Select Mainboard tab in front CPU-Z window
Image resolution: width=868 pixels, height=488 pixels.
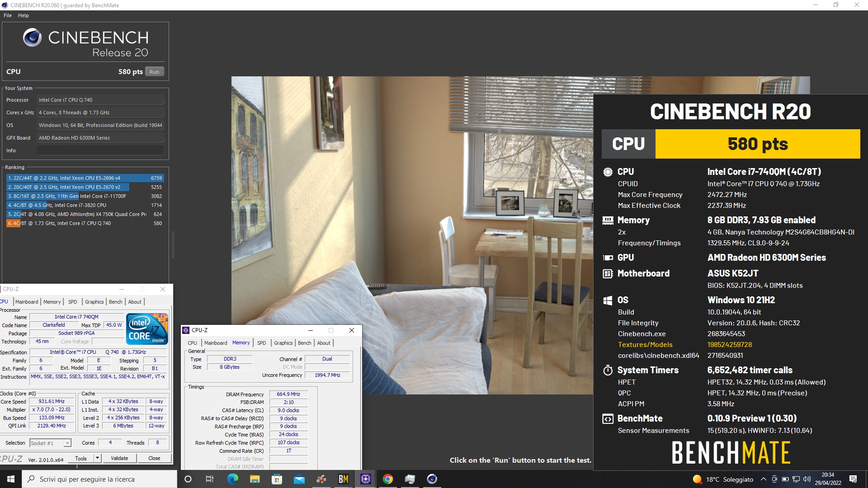[216, 343]
